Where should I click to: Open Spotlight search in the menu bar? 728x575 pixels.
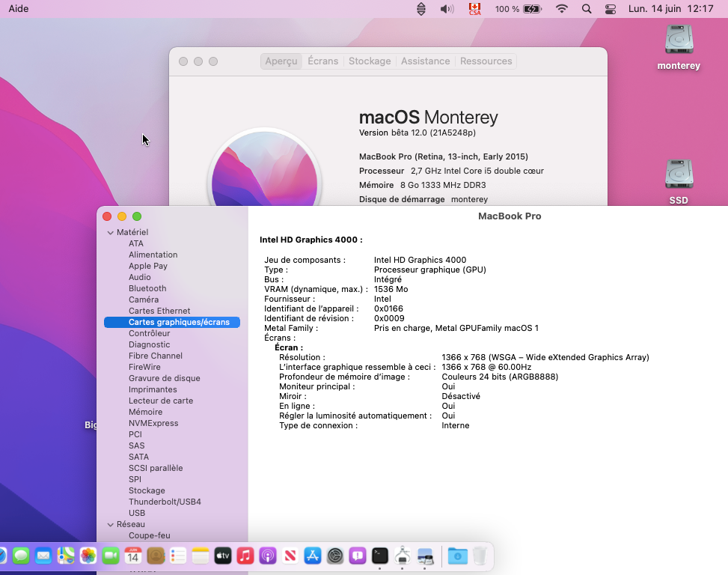587,9
